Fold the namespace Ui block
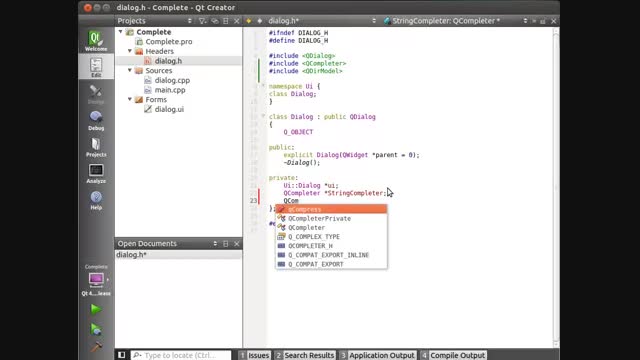The height and width of the screenshot is (360, 640). coord(263,86)
